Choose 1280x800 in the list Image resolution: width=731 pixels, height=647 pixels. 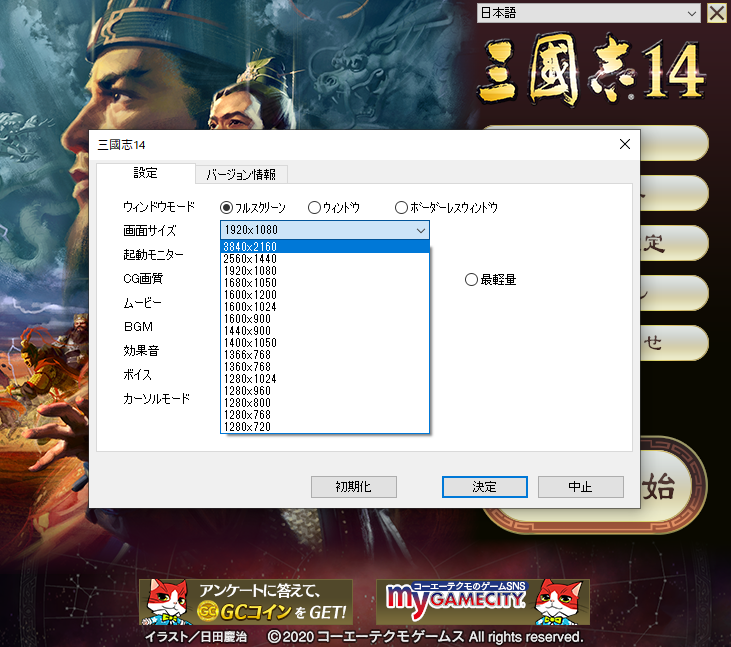coord(324,403)
